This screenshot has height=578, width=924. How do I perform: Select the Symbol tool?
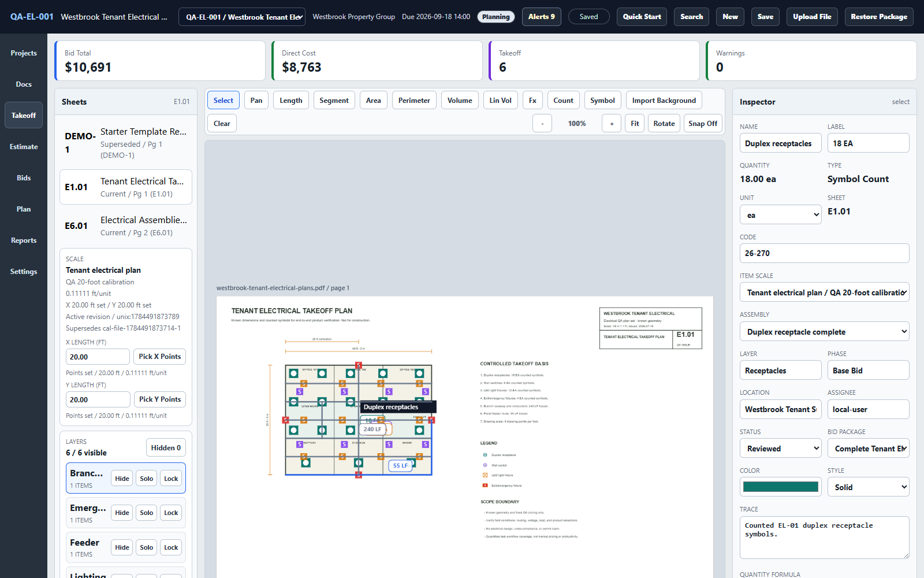(x=602, y=101)
